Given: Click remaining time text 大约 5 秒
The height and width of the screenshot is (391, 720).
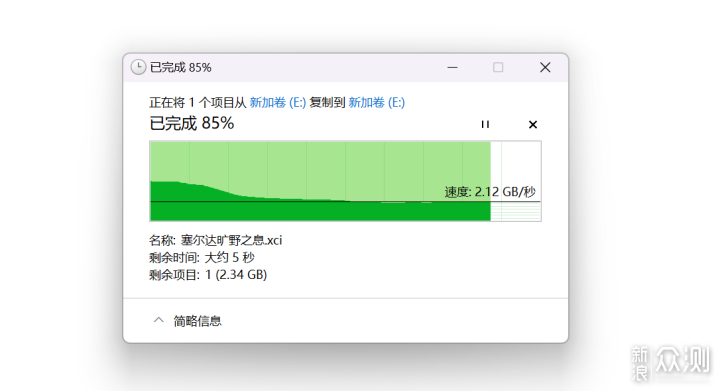Looking at the screenshot, I should coord(229,257).
